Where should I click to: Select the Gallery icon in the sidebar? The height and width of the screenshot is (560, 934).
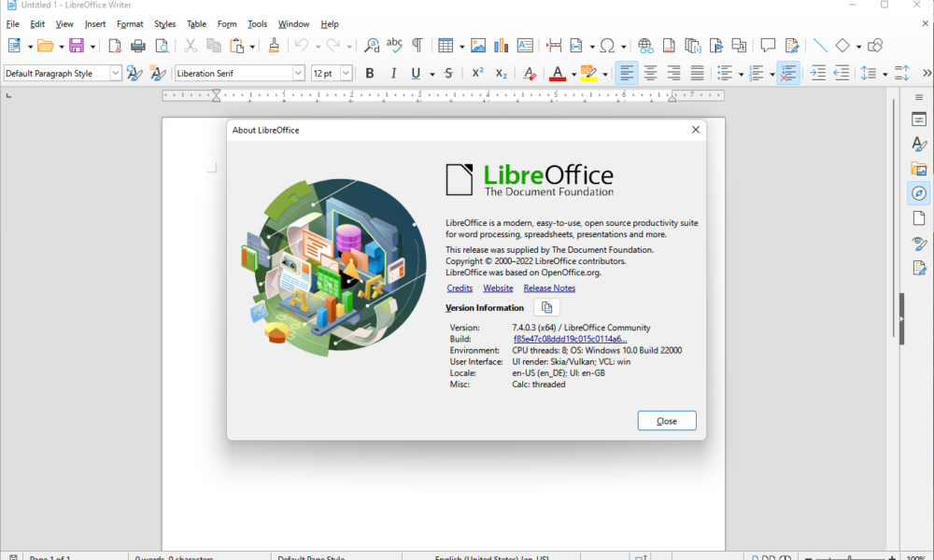(x=919, y=168)
